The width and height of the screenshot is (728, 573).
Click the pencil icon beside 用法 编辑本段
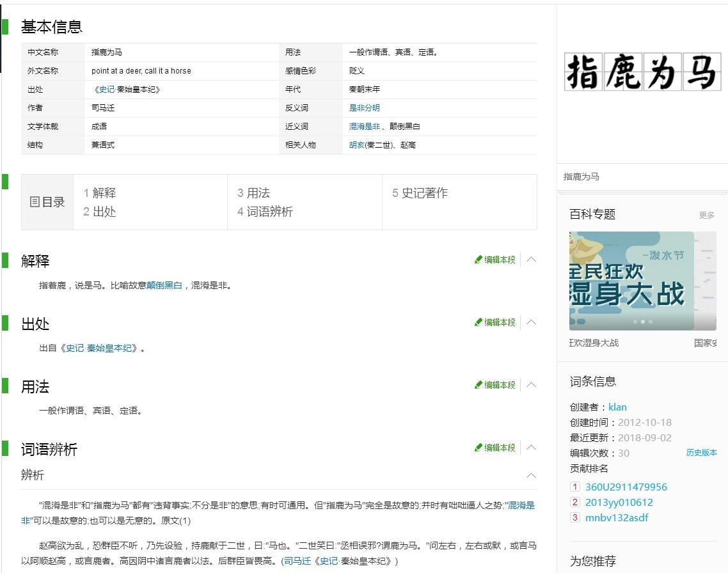pos(479,384)
